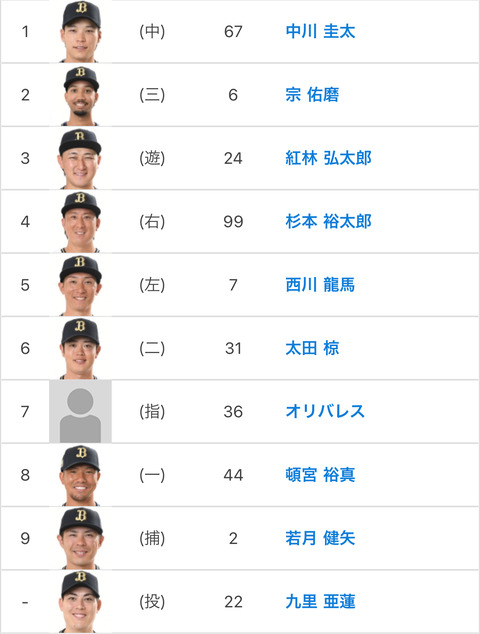Click the gray placeholder avatar for オリバレス
Image resolution: width=480 pixels, height=634 pixels.
coord(80,412)
